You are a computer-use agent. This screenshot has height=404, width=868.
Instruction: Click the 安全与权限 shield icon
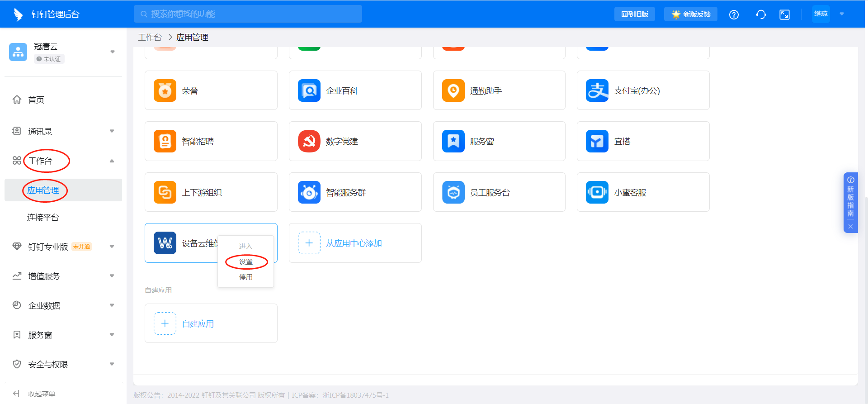pyautogui.click(x=17, y=364)
